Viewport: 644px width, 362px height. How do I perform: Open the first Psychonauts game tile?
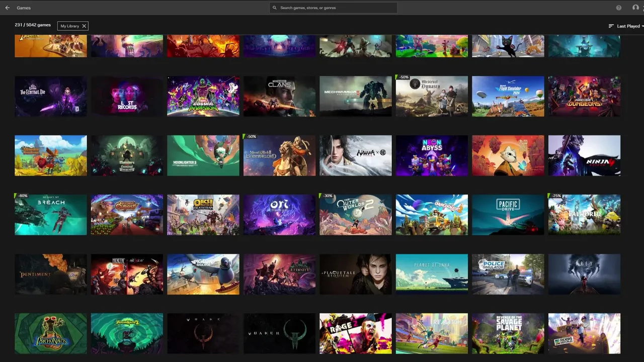tap(51, 333)
